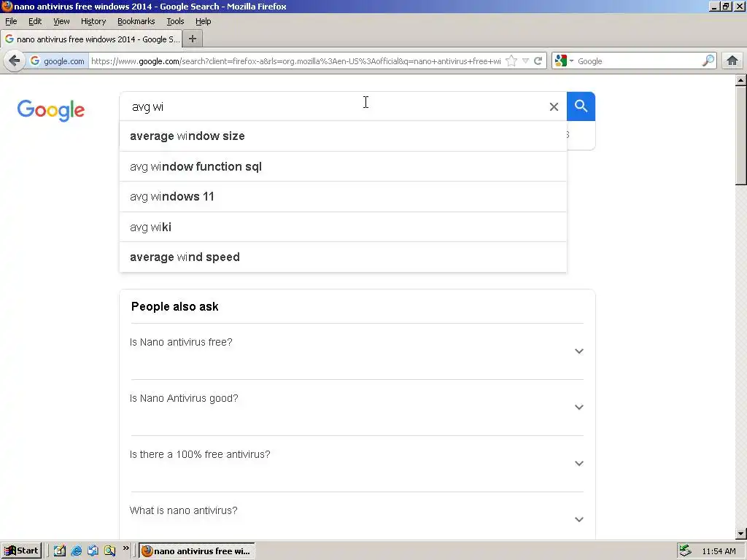Click the browser Back arrow button
Image resolution: width=747 pixels, height=560 pixels.
point(15,61)
